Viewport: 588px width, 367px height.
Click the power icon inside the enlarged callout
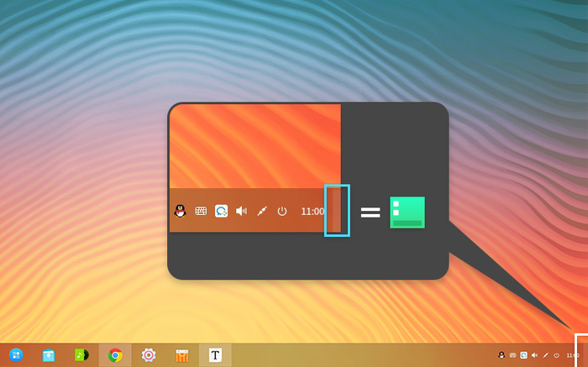point(282,212)
